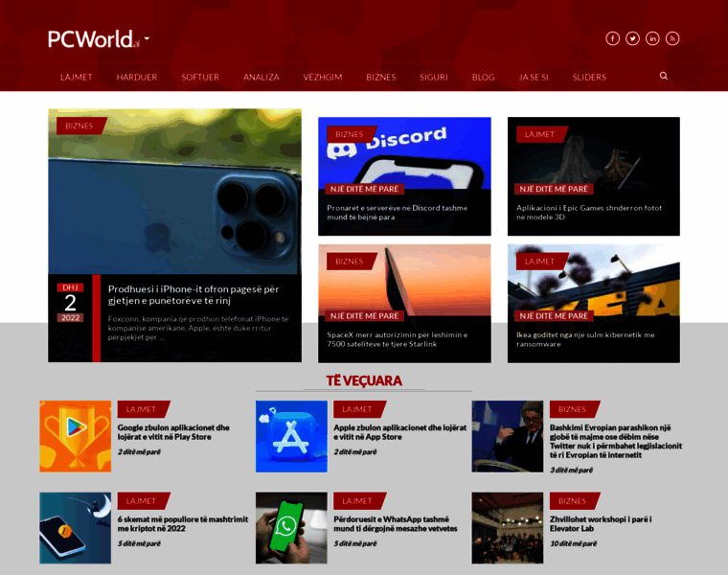Click the iPhone camera featured image
Image resolution: width=728 pixels, height=575 pixels.
(174, 192)
